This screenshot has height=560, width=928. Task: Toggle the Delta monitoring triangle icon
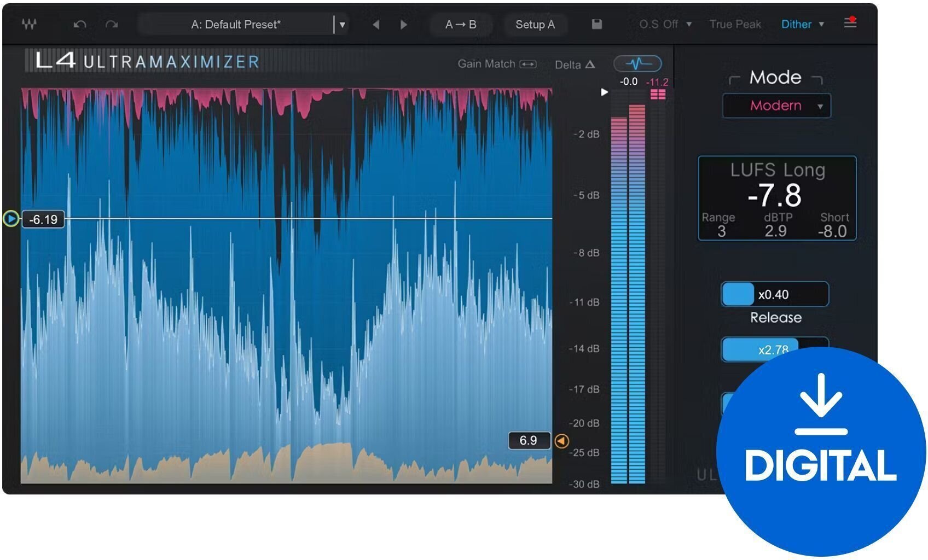coord(590,65)
